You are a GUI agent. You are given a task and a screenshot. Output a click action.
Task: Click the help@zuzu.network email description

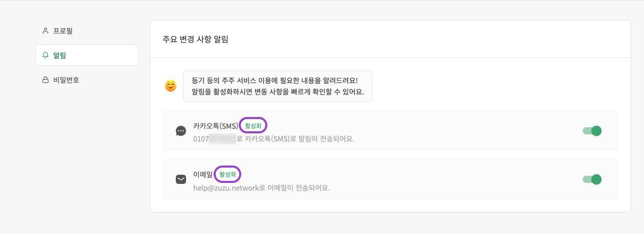click(261, 188)
